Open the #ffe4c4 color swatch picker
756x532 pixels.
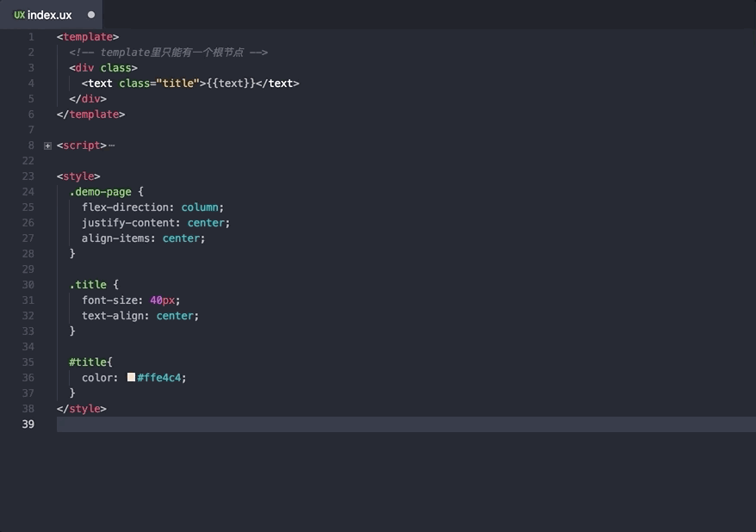131,377
